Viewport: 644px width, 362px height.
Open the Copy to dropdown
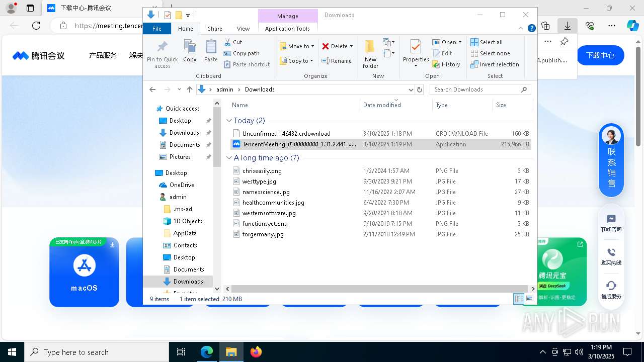pyautogui.click(x=296, y=61)
